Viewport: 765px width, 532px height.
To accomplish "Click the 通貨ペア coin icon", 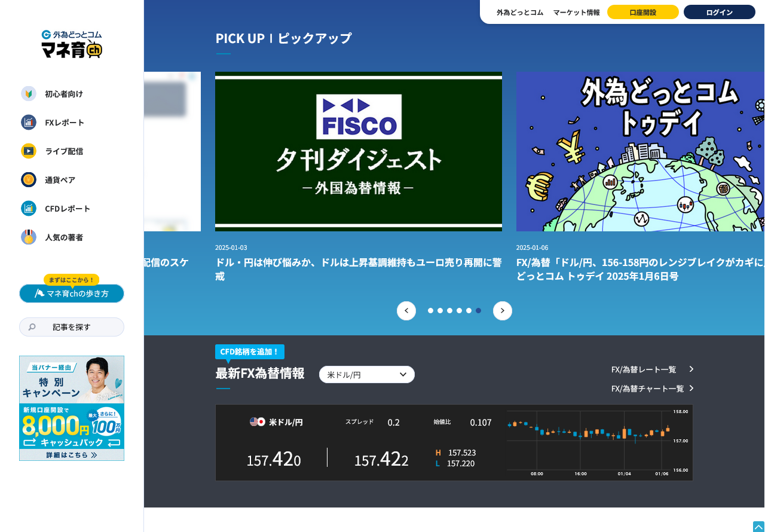I will pos(29,180).
